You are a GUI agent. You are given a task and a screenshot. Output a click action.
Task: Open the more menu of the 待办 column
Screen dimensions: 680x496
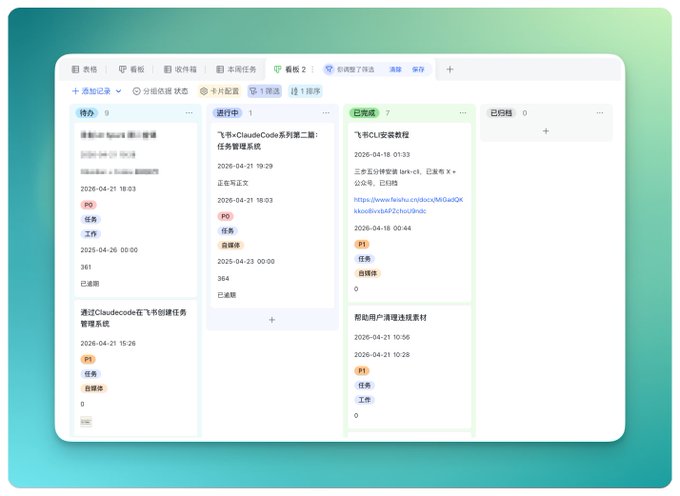(189, 113)
